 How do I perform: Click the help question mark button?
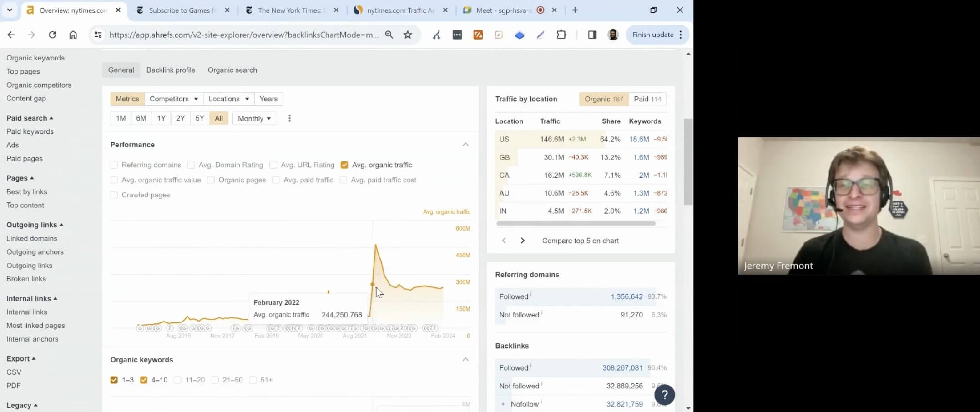(x=664, y=394)
